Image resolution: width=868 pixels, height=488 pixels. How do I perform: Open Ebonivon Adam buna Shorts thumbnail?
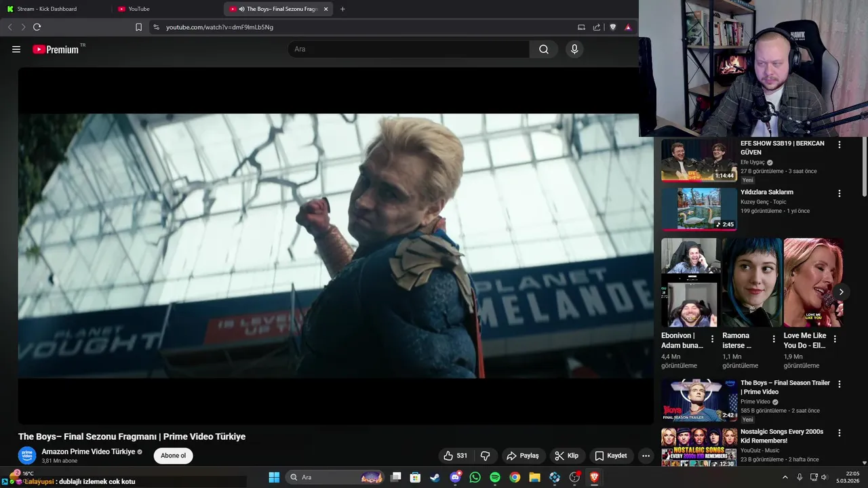coord(689,283)
